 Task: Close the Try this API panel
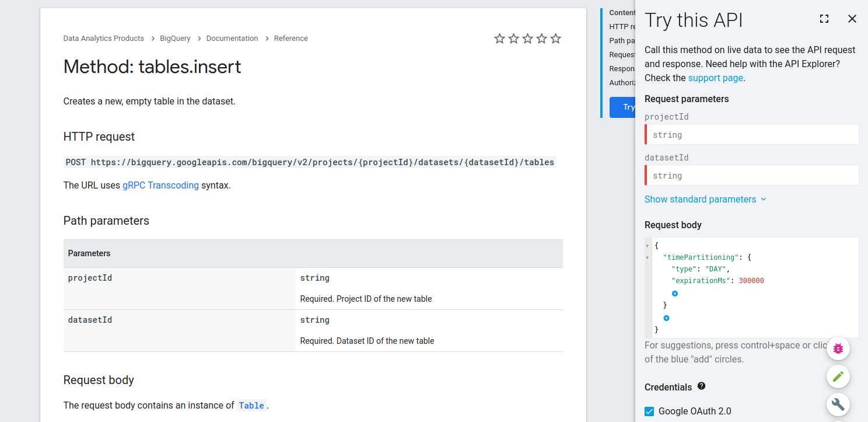coord(852,19)
